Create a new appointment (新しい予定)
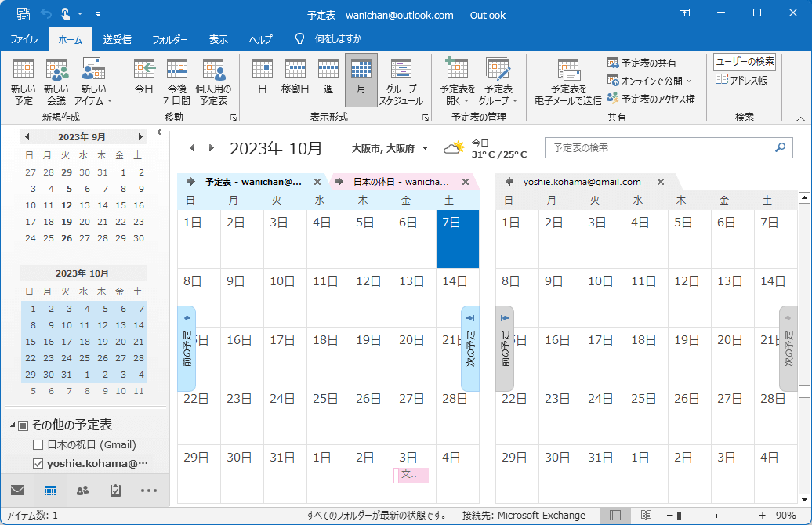The height and width of the screenshot is (525, 812). tap(24, 81)
